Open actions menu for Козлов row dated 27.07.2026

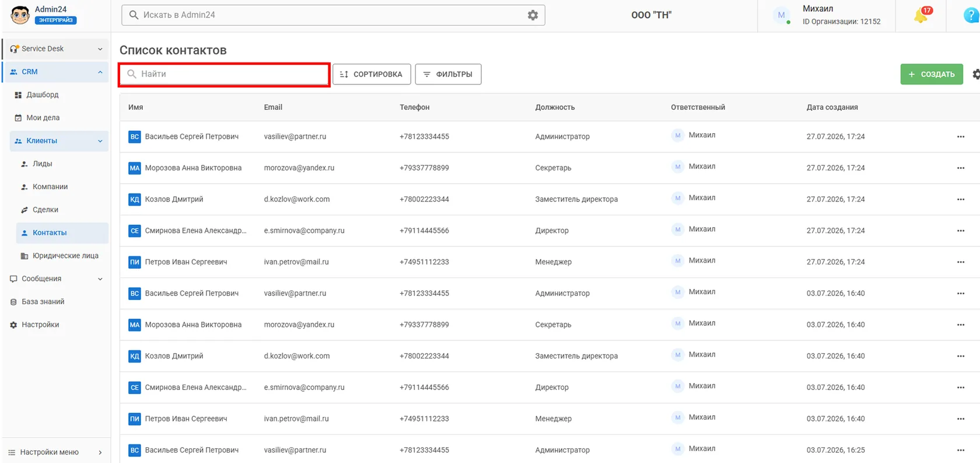coord(961,200)
